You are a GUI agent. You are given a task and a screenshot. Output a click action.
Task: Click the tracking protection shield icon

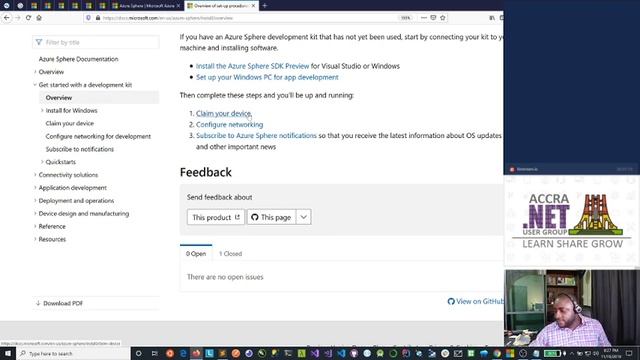click(88, 18)
